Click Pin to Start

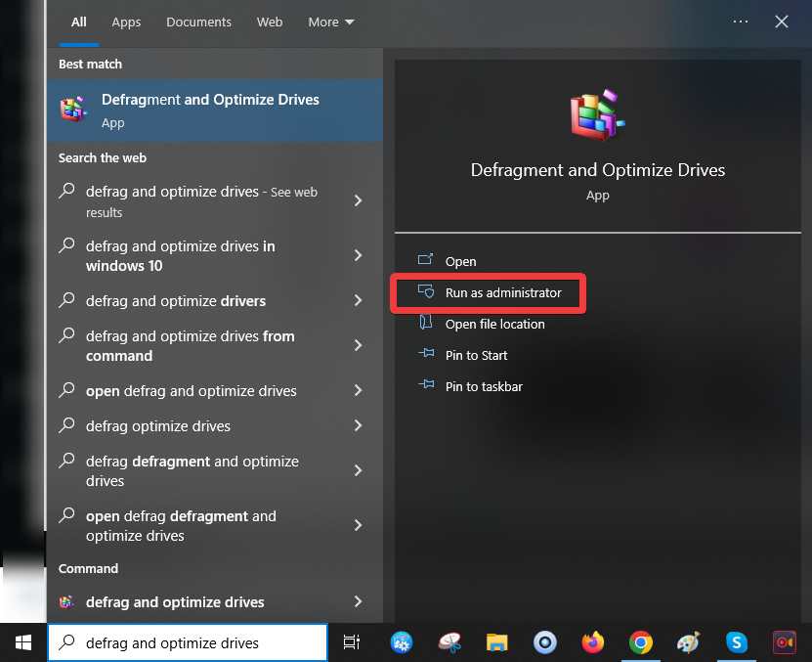pyautogui.click(x=476, y=355)
